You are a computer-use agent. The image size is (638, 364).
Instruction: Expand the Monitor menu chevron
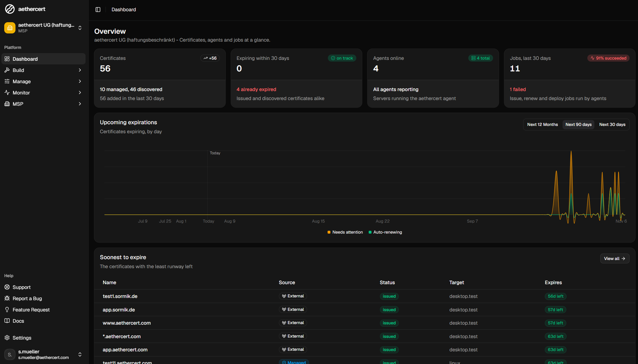tap(80, 92)
